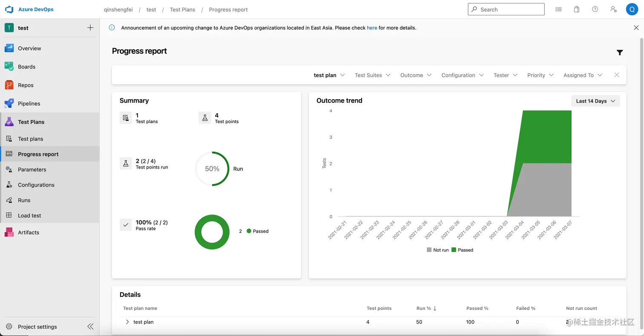Click qinshengfei in the breadcrumb

click(x=118, y=9)
